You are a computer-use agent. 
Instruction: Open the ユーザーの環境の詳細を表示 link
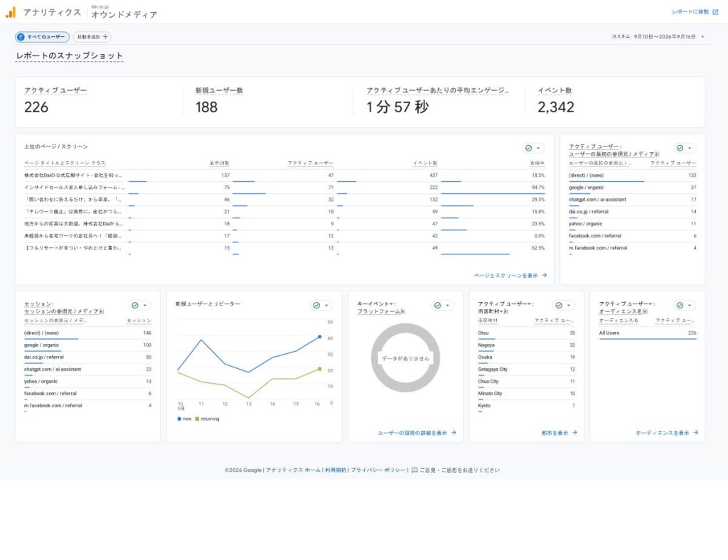tap(417, 432)
